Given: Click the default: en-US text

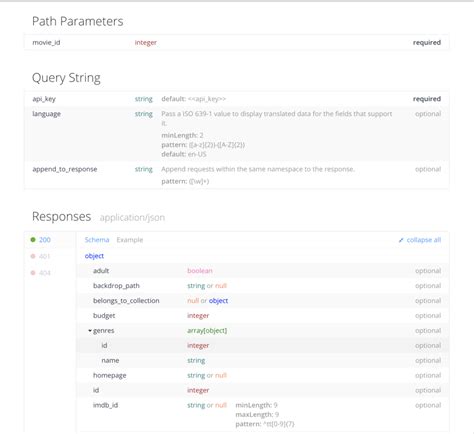Looking at the screenshot, I should (184, 154).
